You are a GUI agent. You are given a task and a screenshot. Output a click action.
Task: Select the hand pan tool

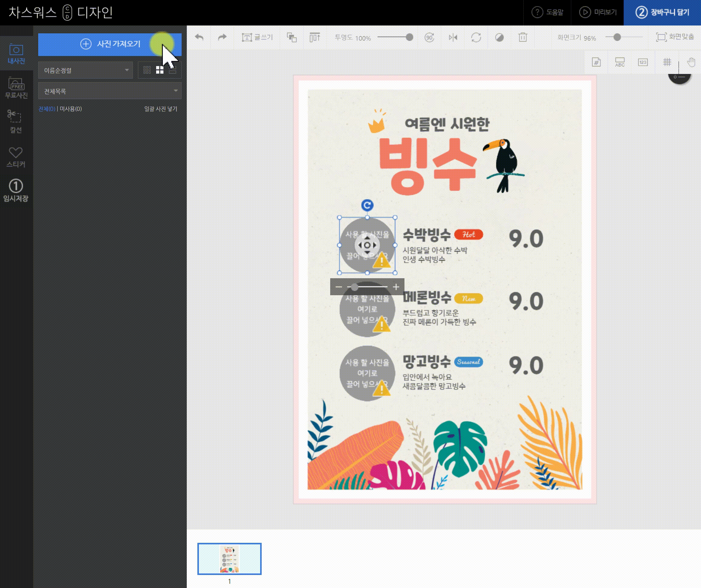click(x=691, y=62)
